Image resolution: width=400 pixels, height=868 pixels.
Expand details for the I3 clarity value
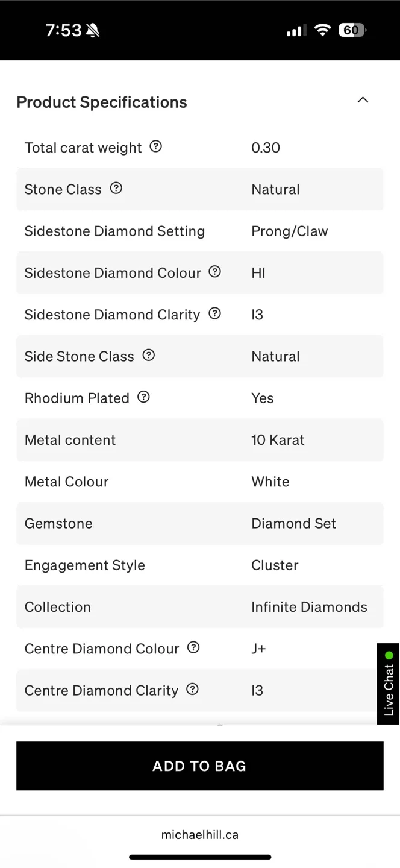257,690
